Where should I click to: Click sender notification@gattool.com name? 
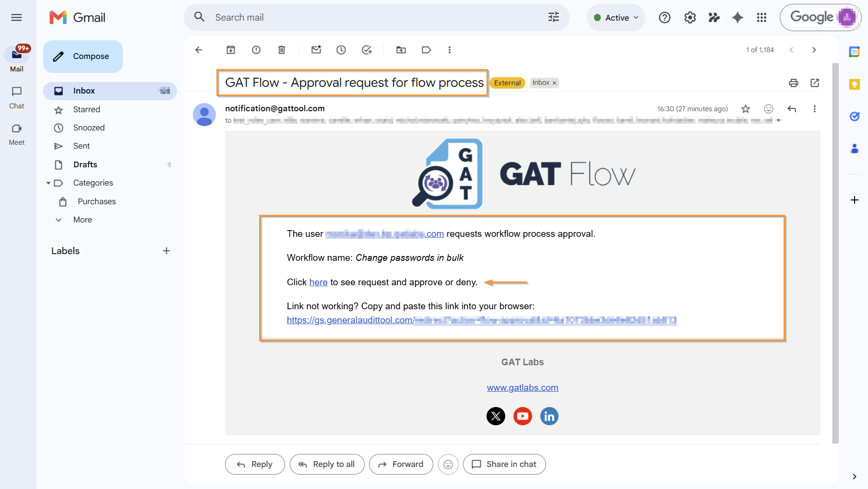click(x=275, y=108)
